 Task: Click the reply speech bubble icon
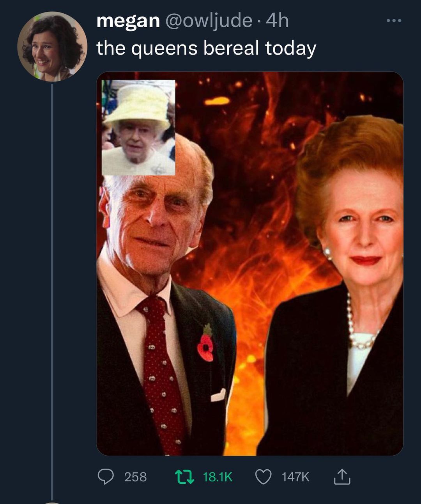click(105, 476)
